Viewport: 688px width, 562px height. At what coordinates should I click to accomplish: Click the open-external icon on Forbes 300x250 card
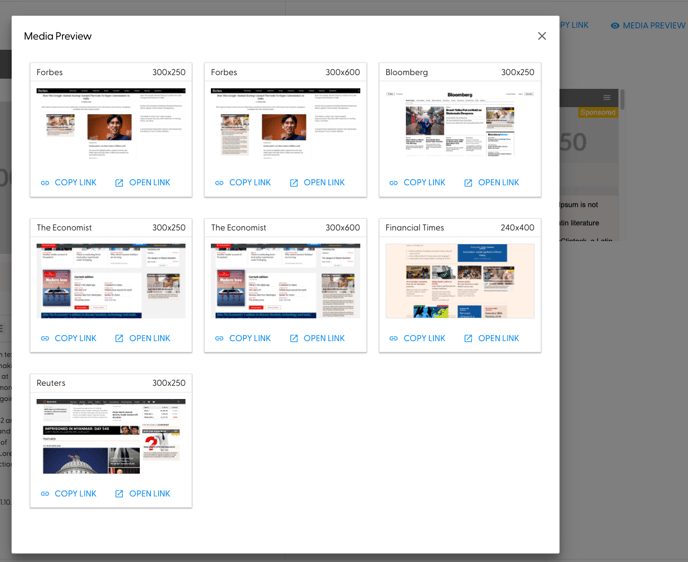click(x=119, y=183)
